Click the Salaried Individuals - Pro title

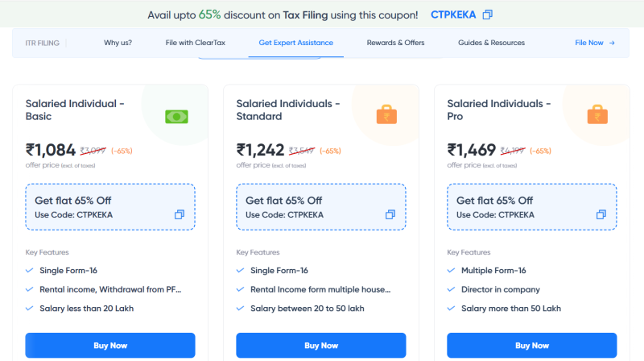click(x=498, y=110)
